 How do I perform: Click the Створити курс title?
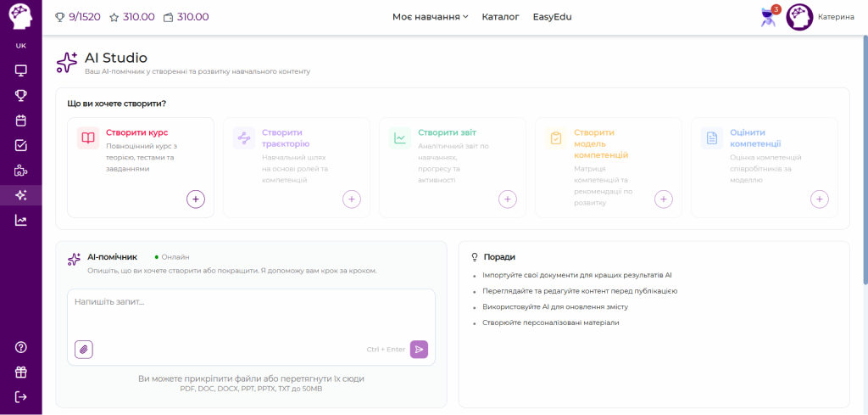136,132
